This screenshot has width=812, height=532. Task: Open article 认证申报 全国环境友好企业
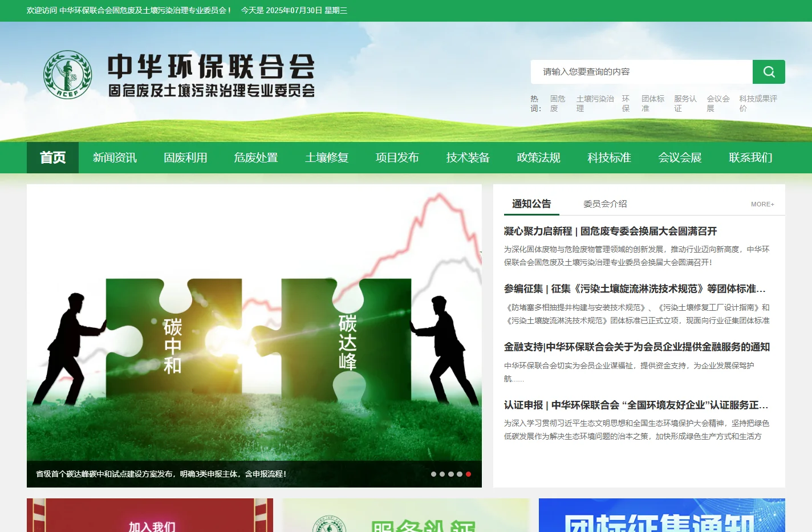point(636,405)
